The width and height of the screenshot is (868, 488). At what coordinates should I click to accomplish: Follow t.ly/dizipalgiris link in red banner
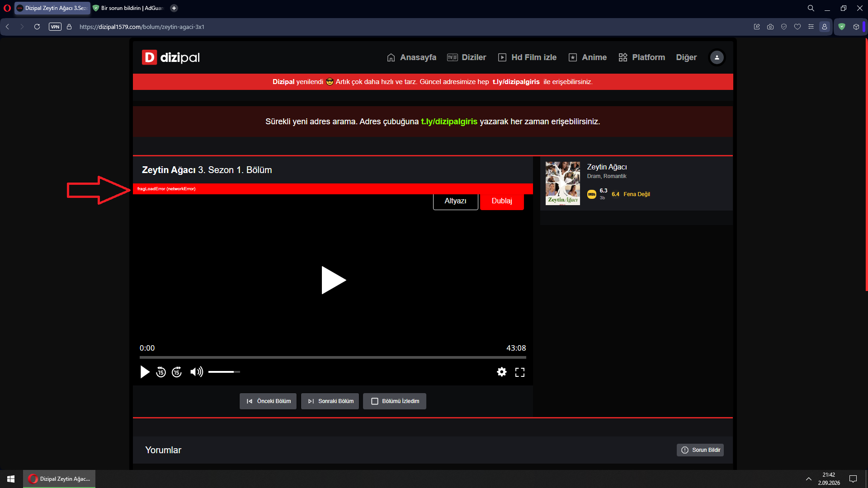516,82
